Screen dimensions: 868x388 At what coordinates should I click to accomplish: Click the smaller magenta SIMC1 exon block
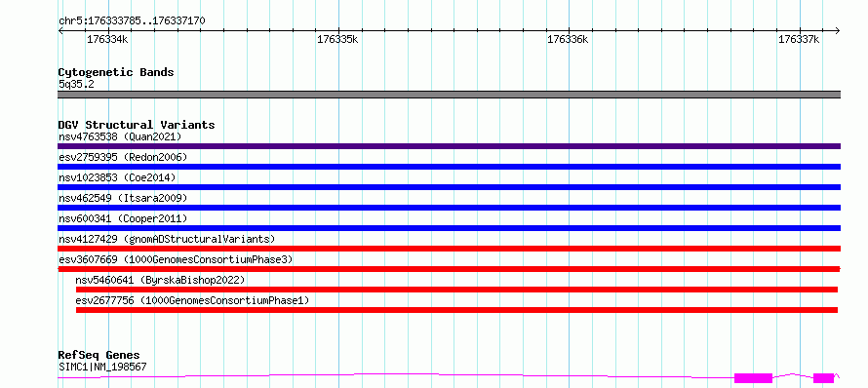824,378
